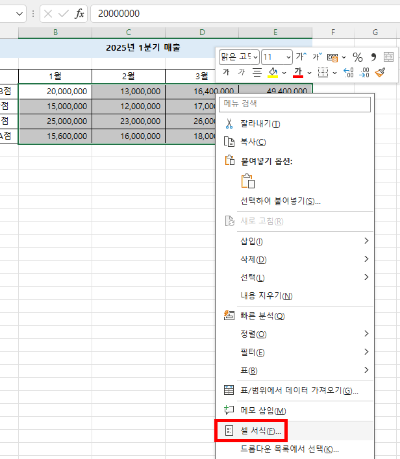Expand the 정렬(O) submenu

click(x=366, y=333)
